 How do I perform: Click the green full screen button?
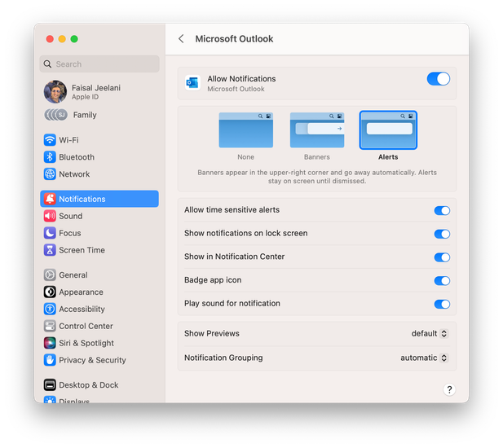coord(74,39)
